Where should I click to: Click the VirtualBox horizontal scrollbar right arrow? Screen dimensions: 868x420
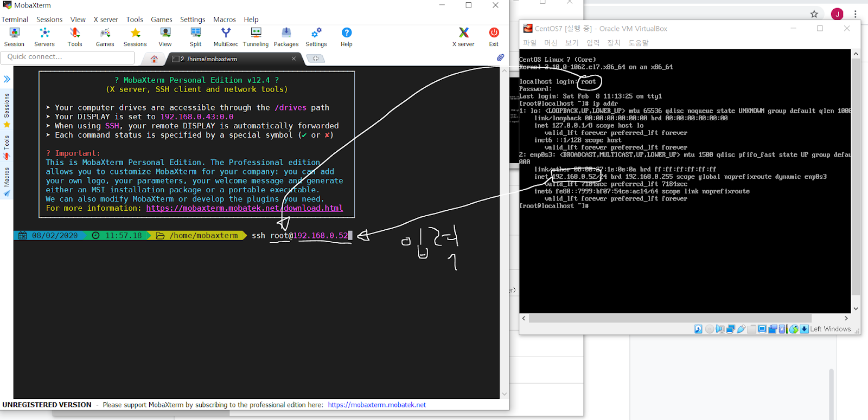pos(846,318)
